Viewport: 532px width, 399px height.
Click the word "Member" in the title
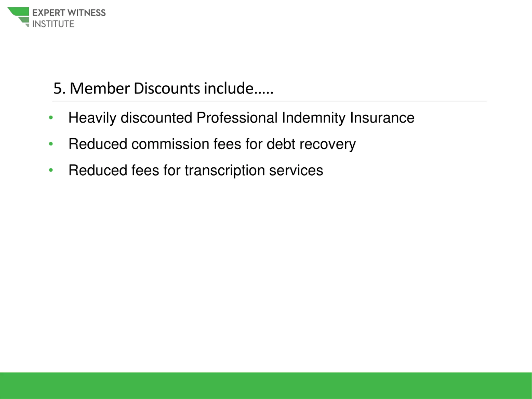click(x=100, y=88)
